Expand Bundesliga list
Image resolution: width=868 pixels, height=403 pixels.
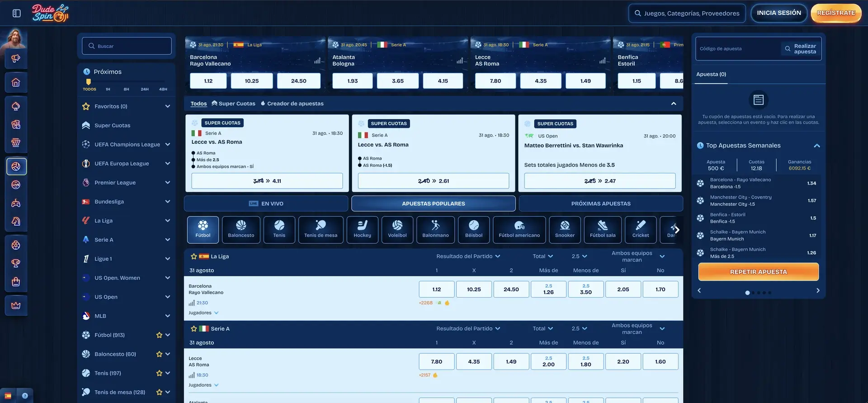168,201
